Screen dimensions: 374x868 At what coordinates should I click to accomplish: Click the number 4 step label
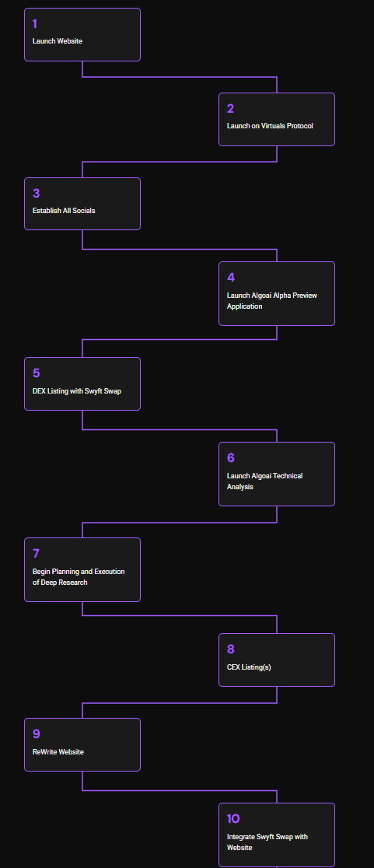[x=231, y=278]
